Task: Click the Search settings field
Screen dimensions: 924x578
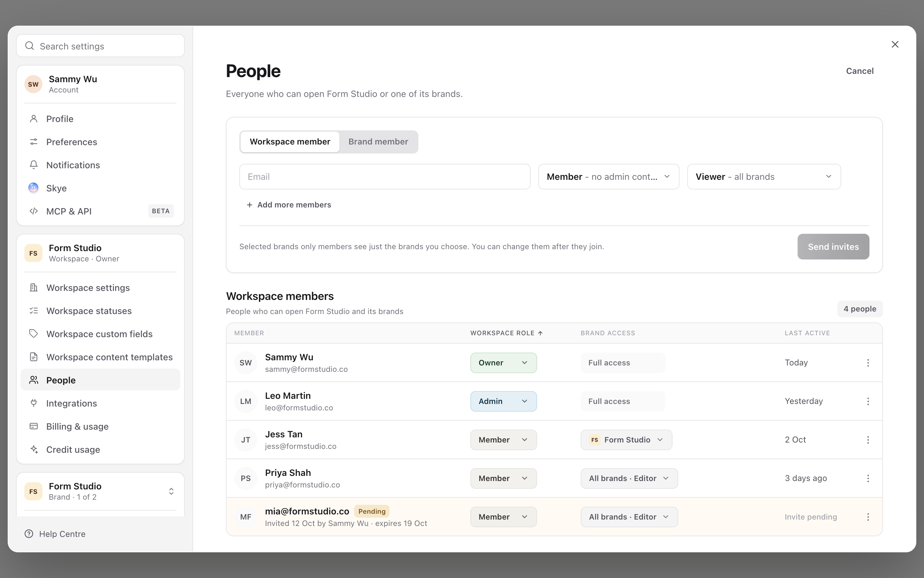Action: [100, 46]
